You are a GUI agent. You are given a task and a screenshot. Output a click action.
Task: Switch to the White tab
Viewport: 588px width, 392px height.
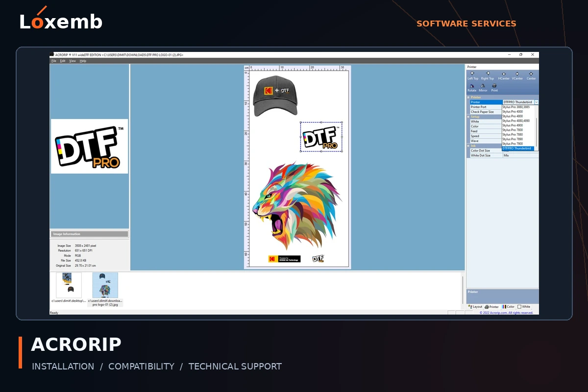tap(524, 307)
